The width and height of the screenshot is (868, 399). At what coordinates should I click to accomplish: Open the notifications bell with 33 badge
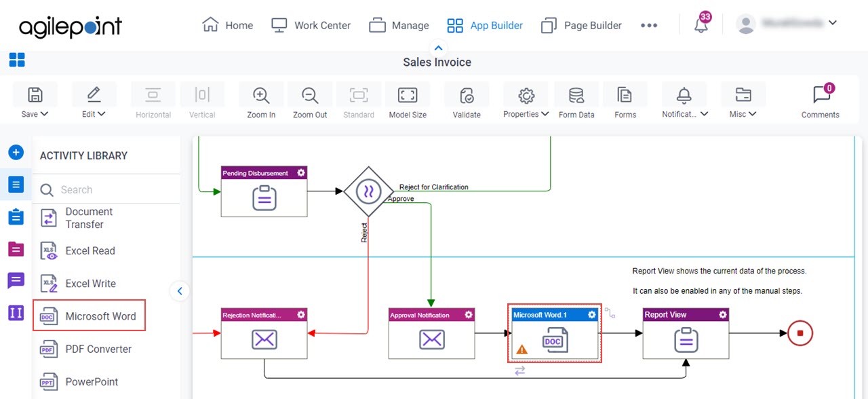702,24
